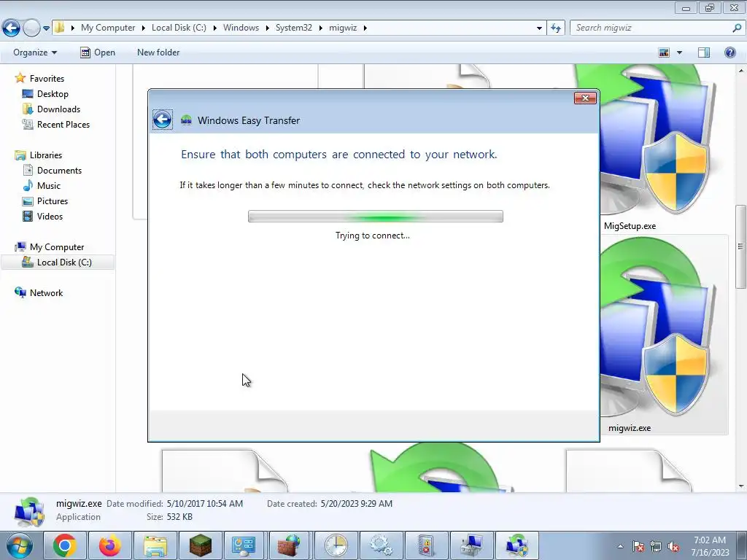Open Recent Places in Favorites

(63, 124)
